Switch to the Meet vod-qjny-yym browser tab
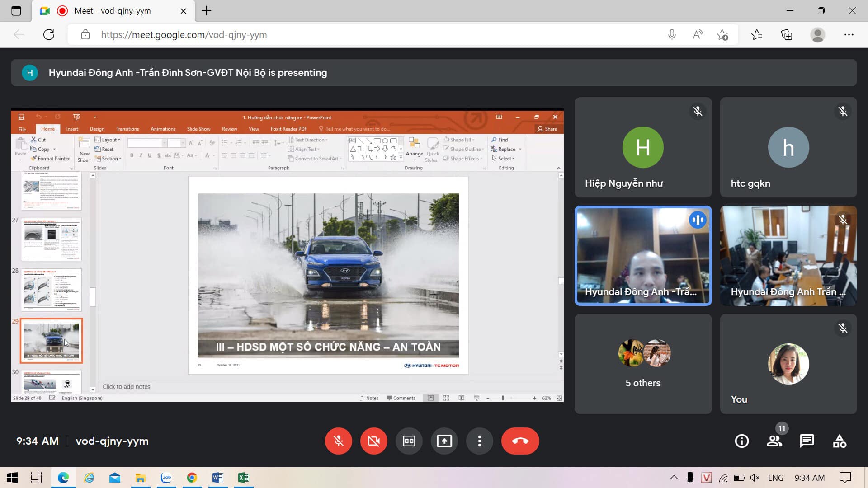Image resolution: width=868 pixels, height=488 pixels. pos(113,11)
